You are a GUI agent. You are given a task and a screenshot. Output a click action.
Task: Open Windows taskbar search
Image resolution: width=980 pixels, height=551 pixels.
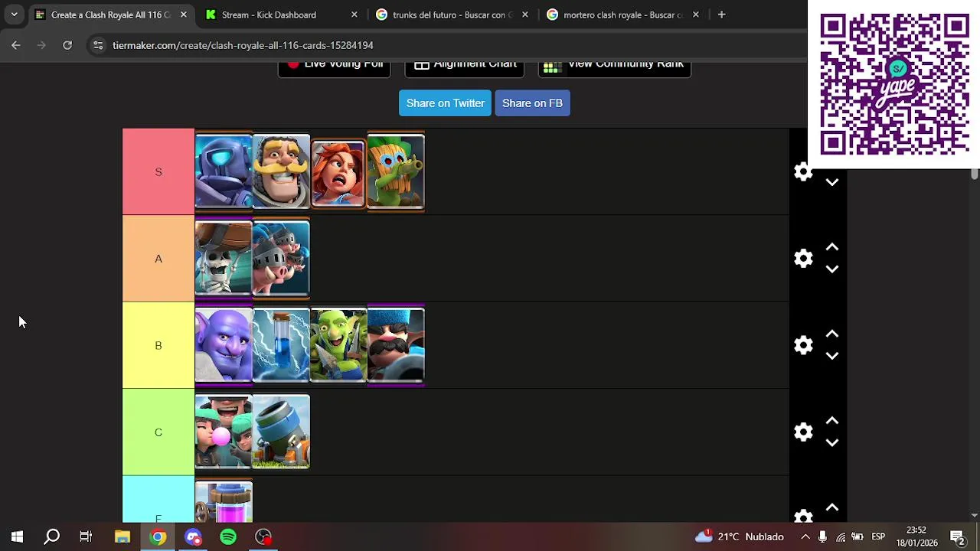[x=51, y=536]
